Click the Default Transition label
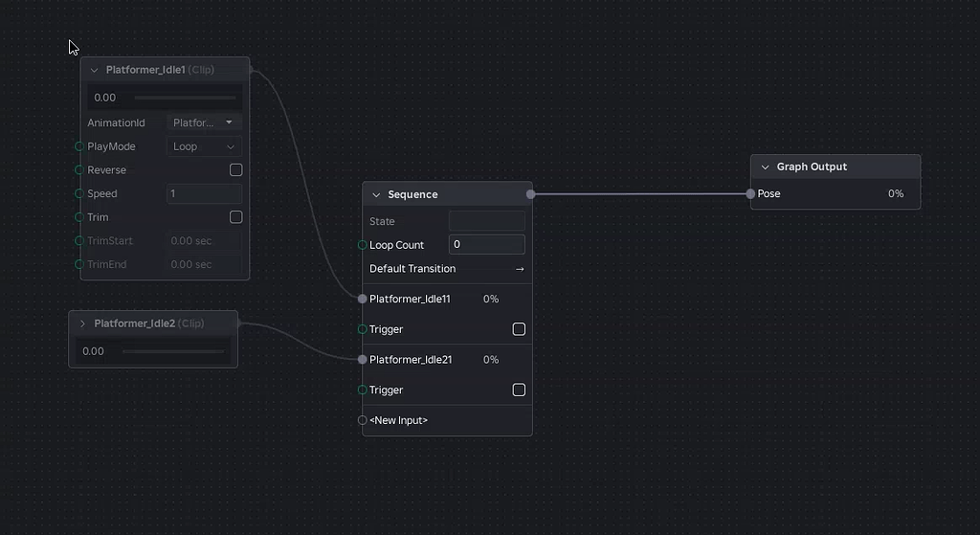The height and width of the screenshot is (535, 980). point(412,269)
